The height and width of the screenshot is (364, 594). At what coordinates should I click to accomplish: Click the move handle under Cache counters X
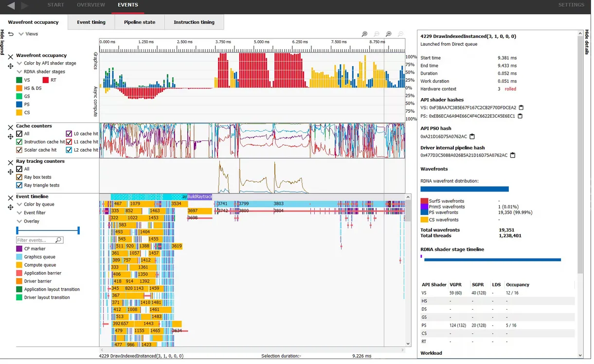(x=11, y=137)
